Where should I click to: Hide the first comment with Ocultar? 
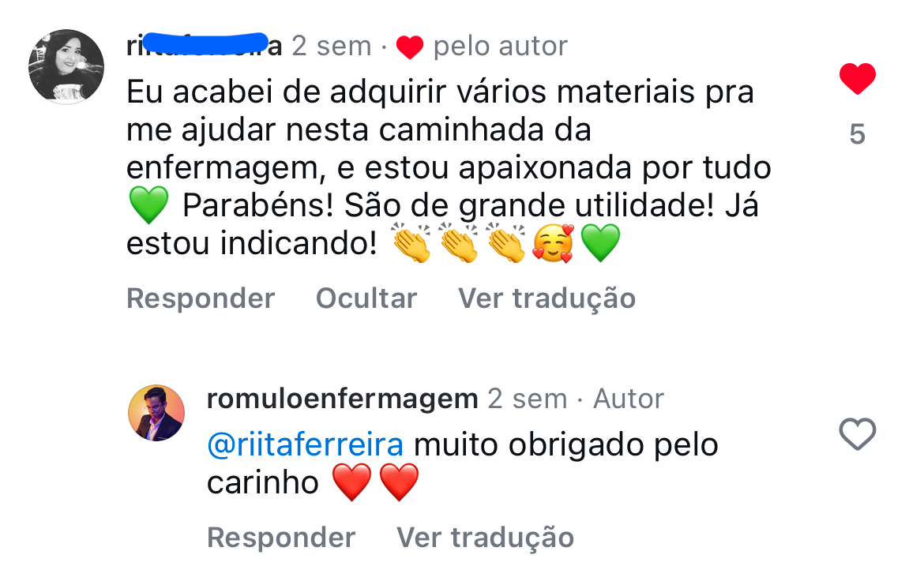click(366, 298)
